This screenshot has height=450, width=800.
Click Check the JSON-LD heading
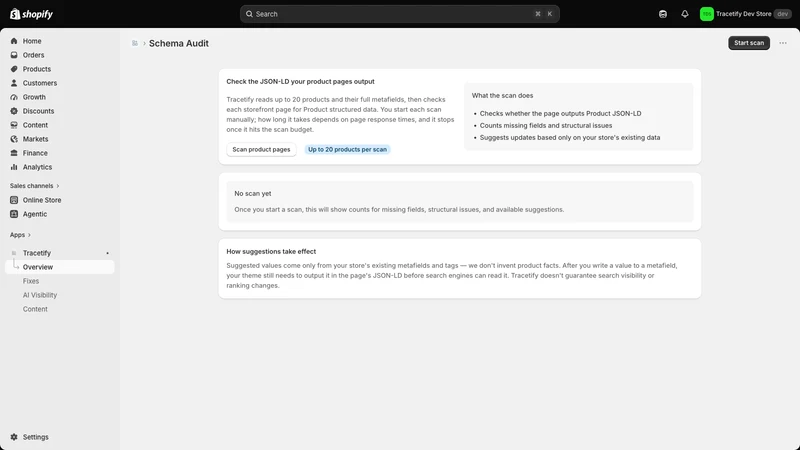point(300,82)
